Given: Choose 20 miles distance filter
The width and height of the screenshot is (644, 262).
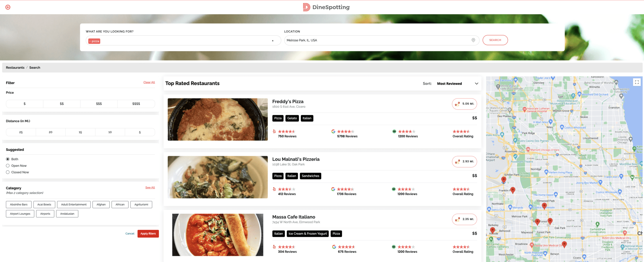Looking at the screenshot, I should click(x=51, y=132).
